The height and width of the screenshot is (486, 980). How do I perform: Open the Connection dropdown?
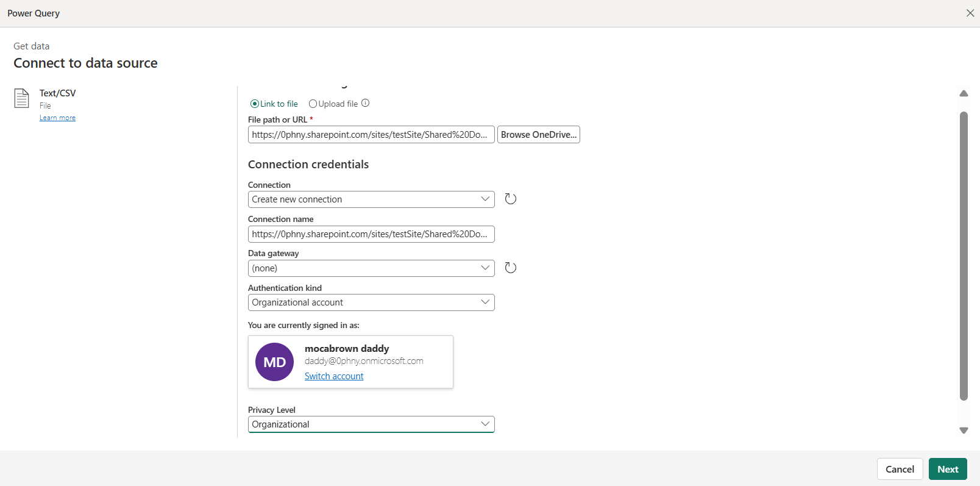[371, 199]
